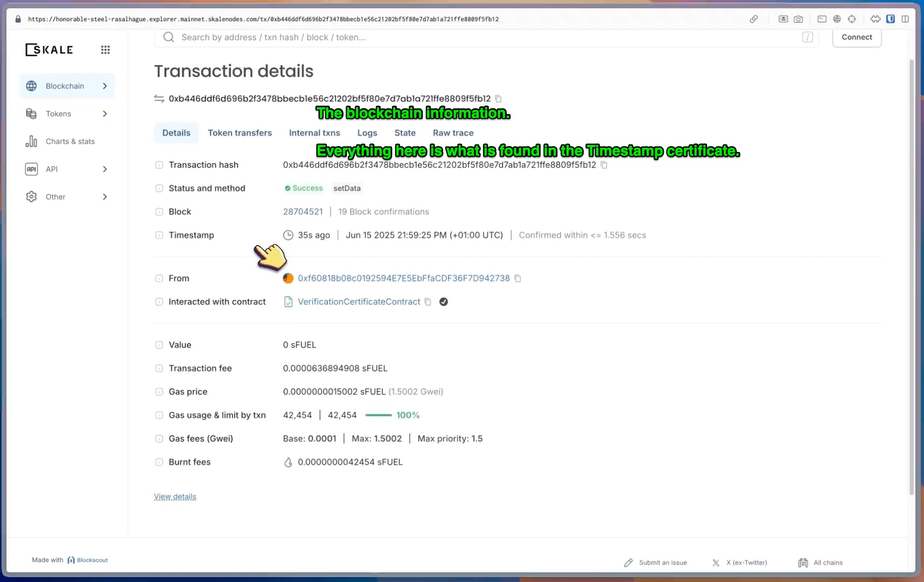This screenshot has width=924, height=582.
Task: Click the contract document icon
Action: pos(288,302)
